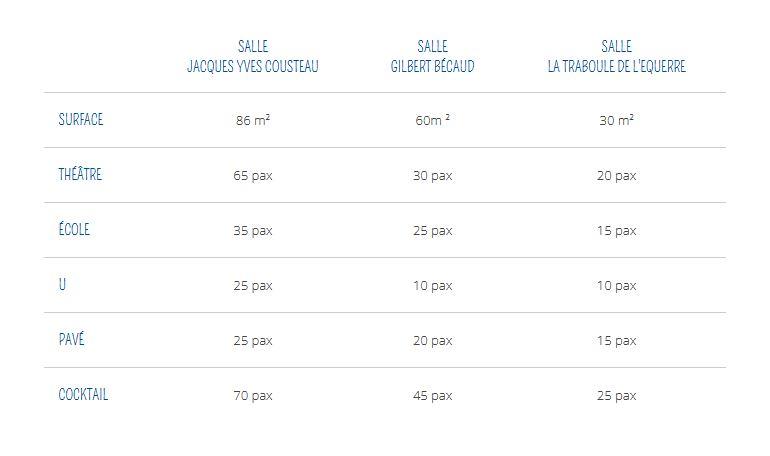Select the 65 pax theatre capacity
The width and height of the screenshot is (770, 456).
click(253, 176)
